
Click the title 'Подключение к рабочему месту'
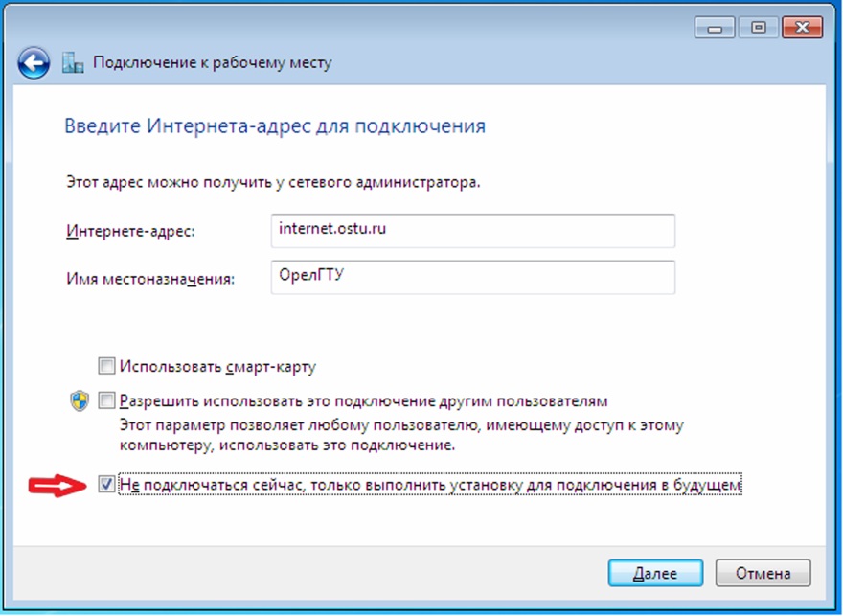[x=212, y=64]
